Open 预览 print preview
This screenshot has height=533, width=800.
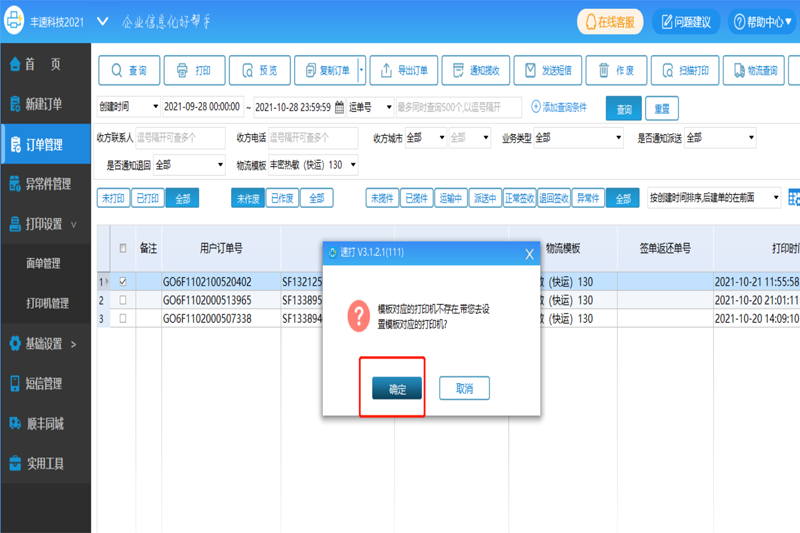pos(260,70)
